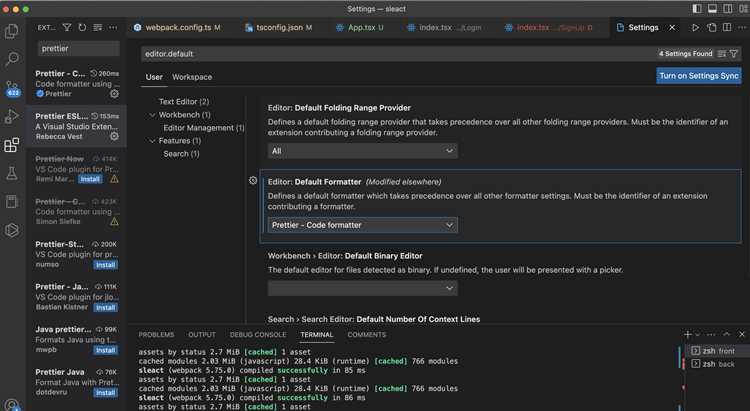This screenshot has height=411, width=750.
Task: Open the settings filter funnel
Action: [734, 54]
